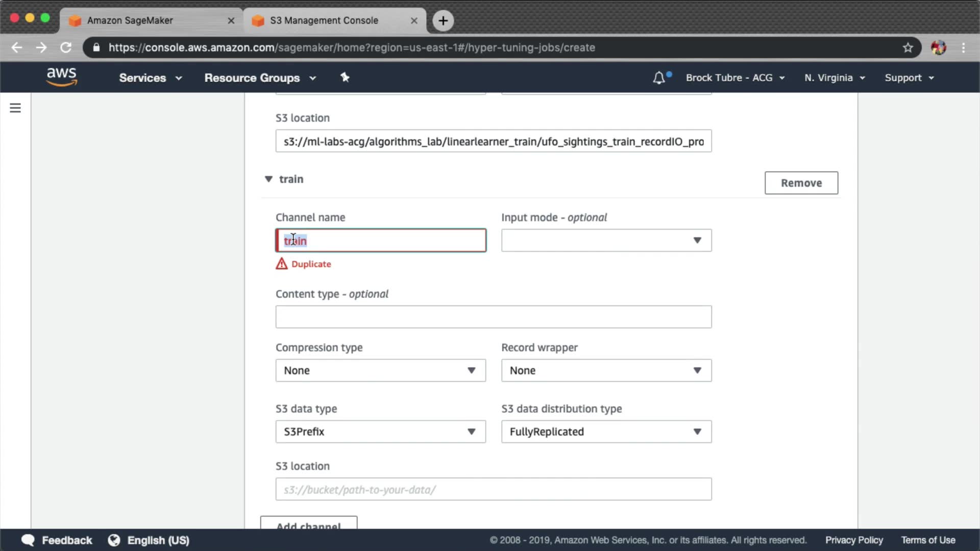980x551 pixels.
Task: Switch to S3 Management Console tab
Action: 324,20
